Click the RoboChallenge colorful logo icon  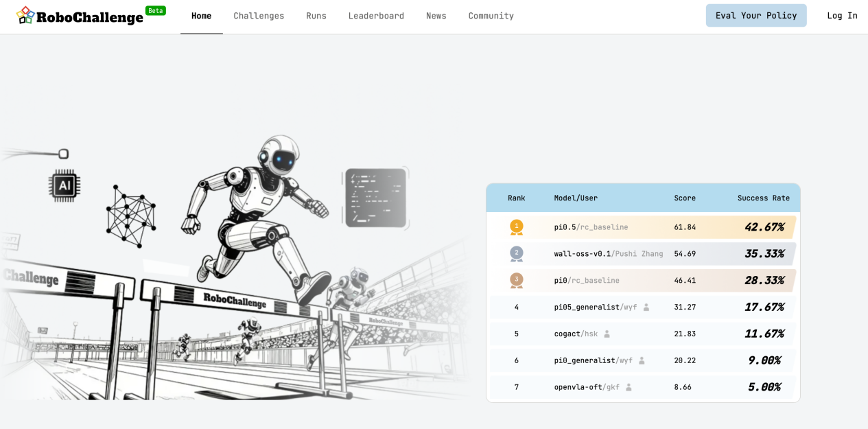point(25,15)
